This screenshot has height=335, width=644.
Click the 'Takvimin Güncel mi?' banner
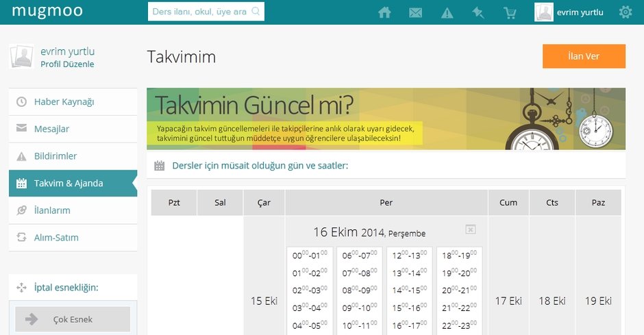tap(386, 119)
